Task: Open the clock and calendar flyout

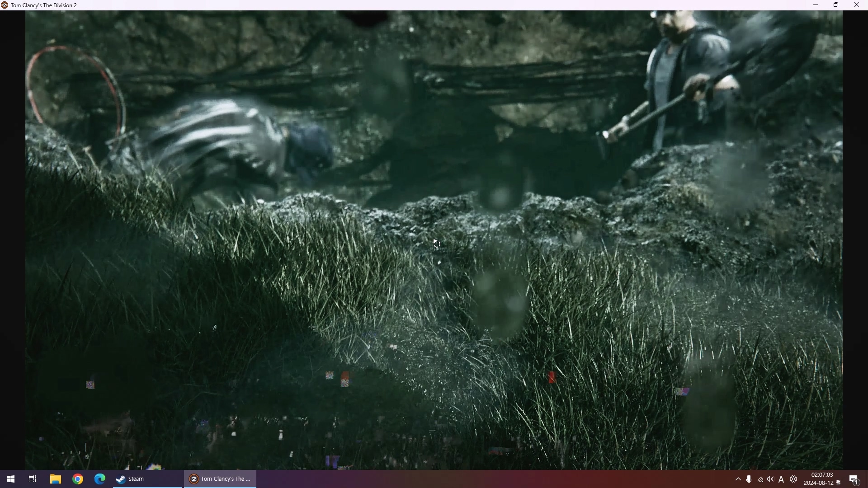Action: point(821,479)
